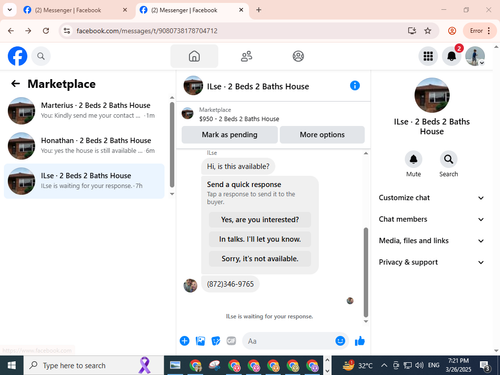Open the Chrome three-dot menu
500x375 pixels.
tap(489, 31)
